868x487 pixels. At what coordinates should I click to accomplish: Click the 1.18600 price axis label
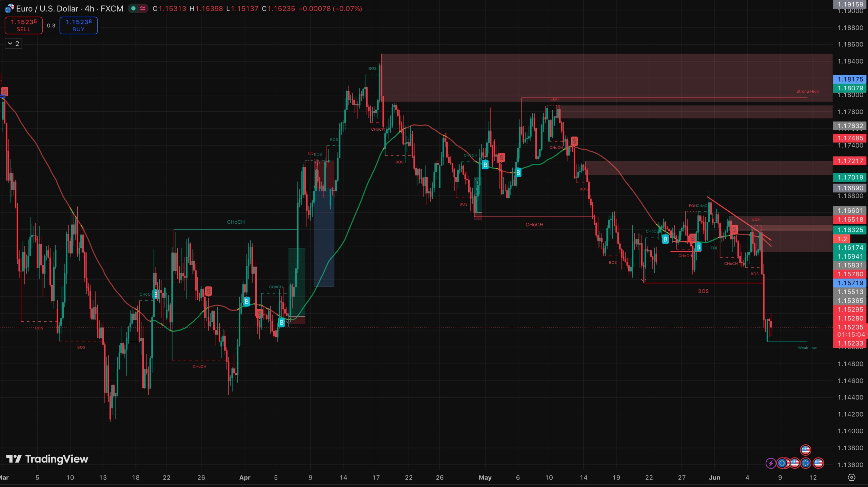(x=850, y=44)
